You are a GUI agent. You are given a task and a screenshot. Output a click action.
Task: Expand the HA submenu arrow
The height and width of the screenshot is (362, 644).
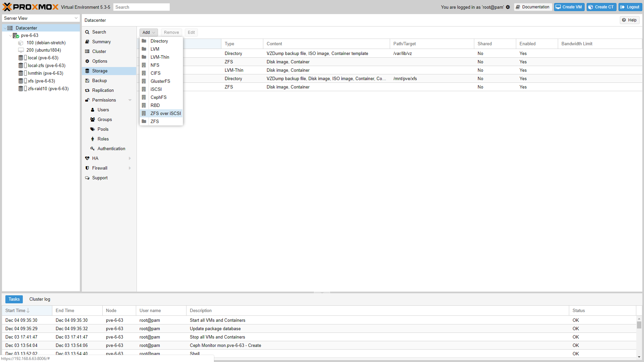130,158
